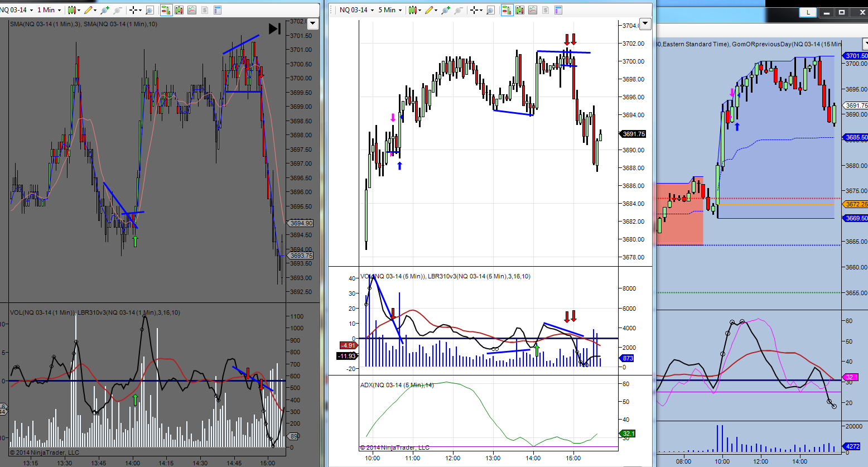
Task: Open the 1 Min interval dropdown
Action: (49, 10)
